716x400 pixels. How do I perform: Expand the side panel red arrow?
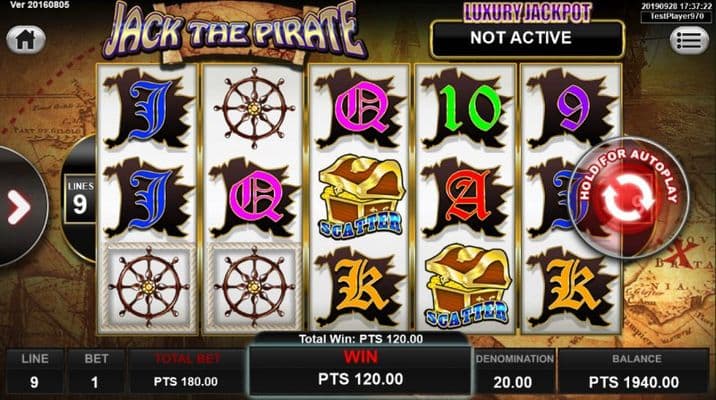click(19, 208)
